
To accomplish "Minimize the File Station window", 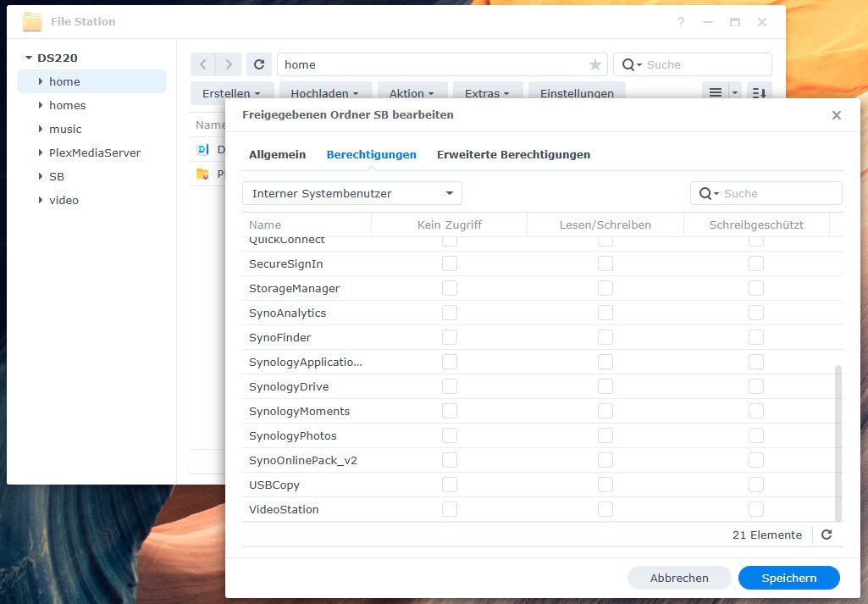I will (707, 22).
